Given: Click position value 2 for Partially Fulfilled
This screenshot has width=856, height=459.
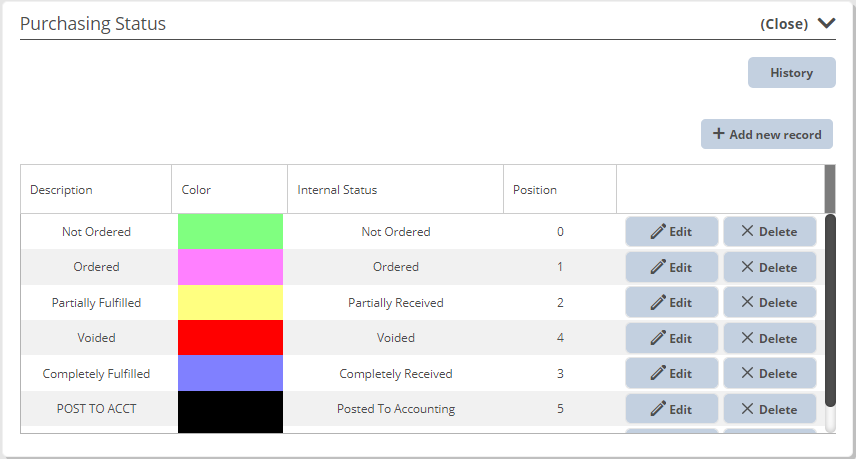Looking at the screenshot, I should click(x=560, y=302).
